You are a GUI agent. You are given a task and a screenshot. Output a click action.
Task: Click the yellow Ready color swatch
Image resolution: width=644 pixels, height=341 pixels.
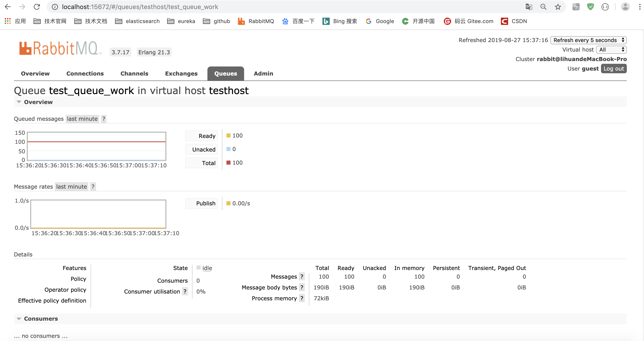pos(228,135)
